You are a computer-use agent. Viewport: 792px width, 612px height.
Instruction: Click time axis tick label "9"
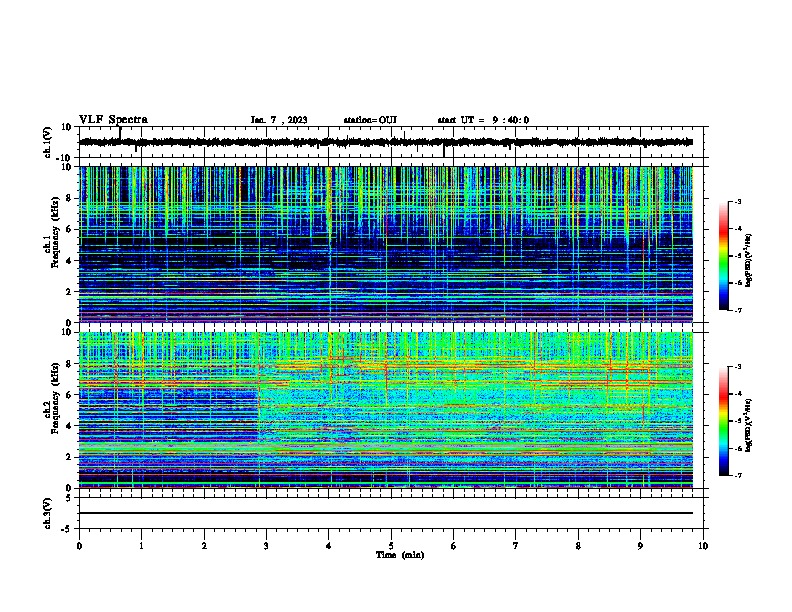(640, 546)
